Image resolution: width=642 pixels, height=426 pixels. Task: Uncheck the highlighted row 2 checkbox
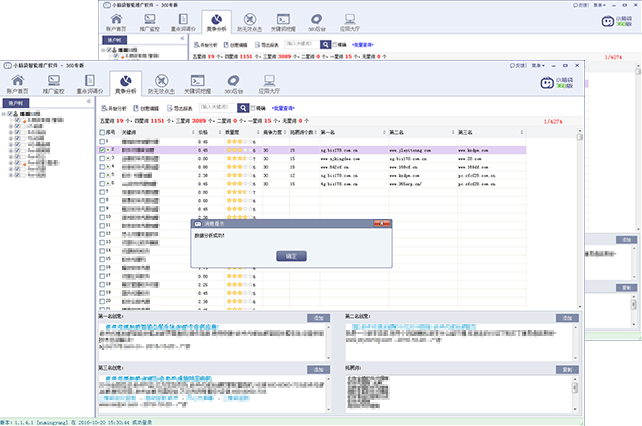pos(101,150)
